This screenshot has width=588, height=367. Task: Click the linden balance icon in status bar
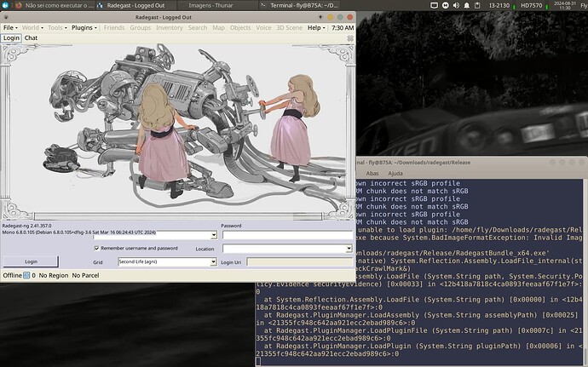[x=26, y=275]
